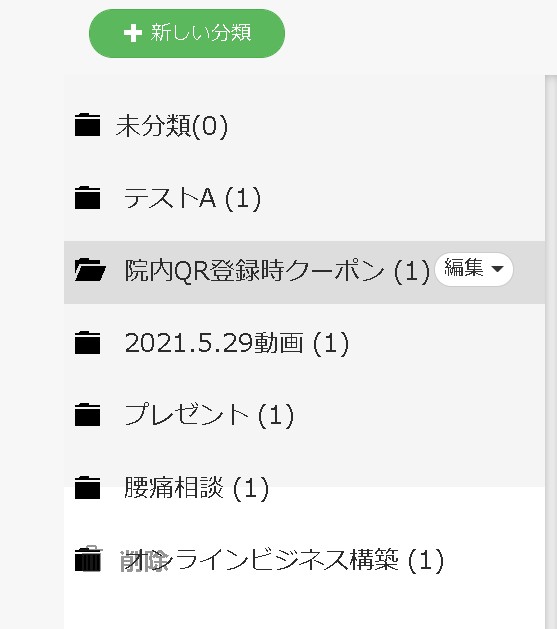
Task: Click folder icon beside プレゼント
Action: coord(87,414)
